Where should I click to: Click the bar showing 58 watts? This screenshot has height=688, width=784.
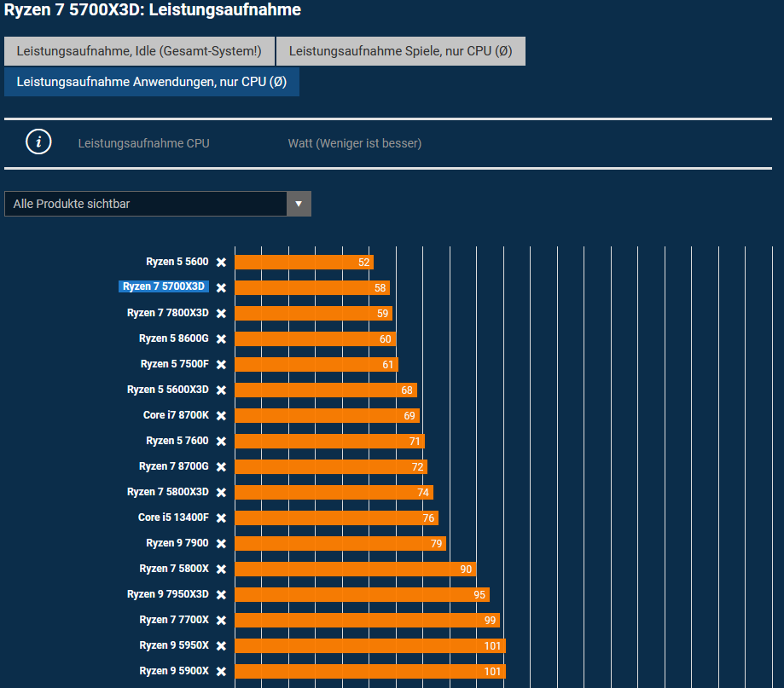312,288
